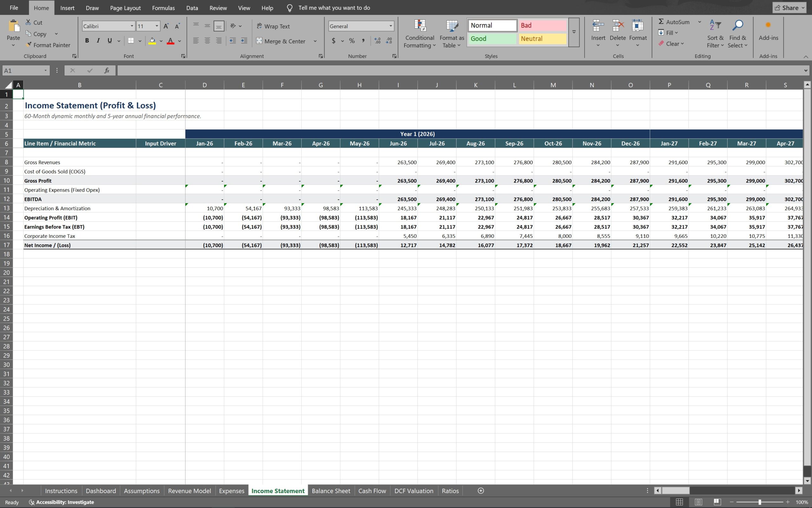
Task: Click AutoSum button
Action: tap(674, 22)
